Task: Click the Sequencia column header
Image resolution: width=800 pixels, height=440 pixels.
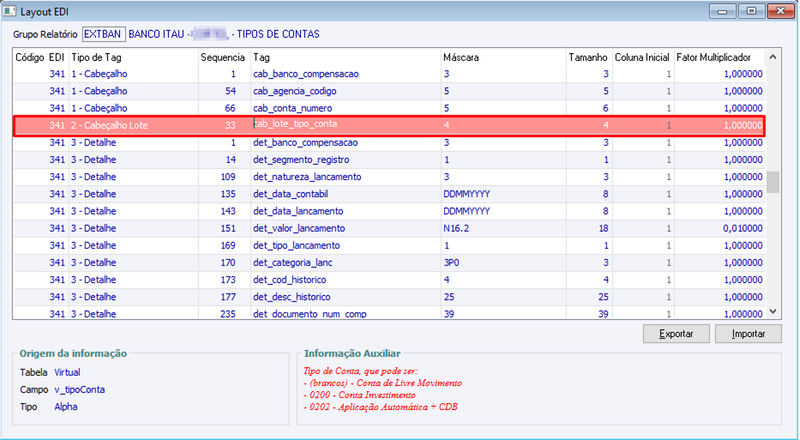Action: click(x=223, y=57)
